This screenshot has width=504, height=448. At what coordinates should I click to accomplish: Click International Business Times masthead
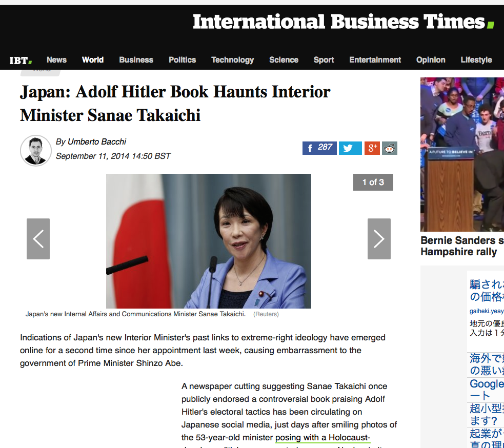click(344, 22)
